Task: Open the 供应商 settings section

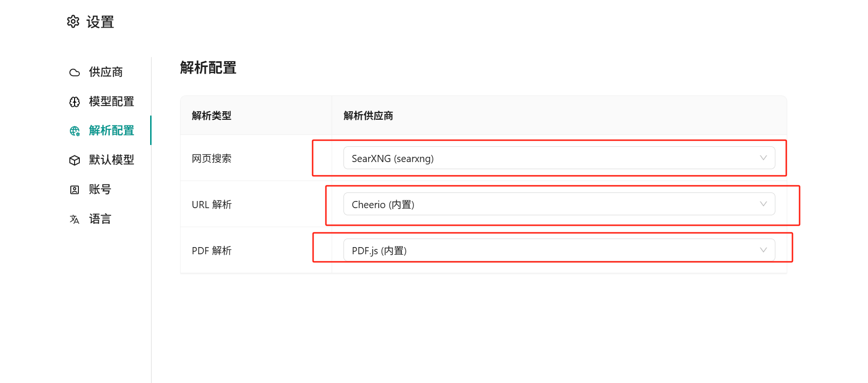Action: pyautogui.click(x=105, y=72)
